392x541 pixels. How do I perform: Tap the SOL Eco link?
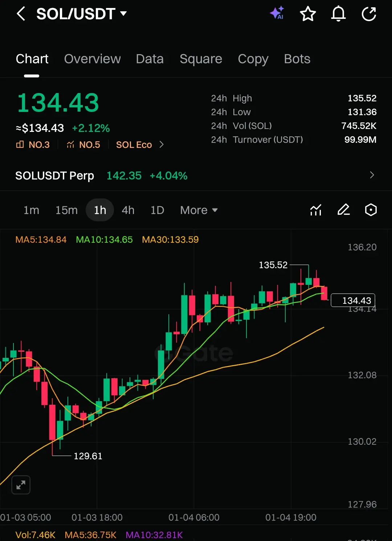pyautogui.click(x=134, y=145)
